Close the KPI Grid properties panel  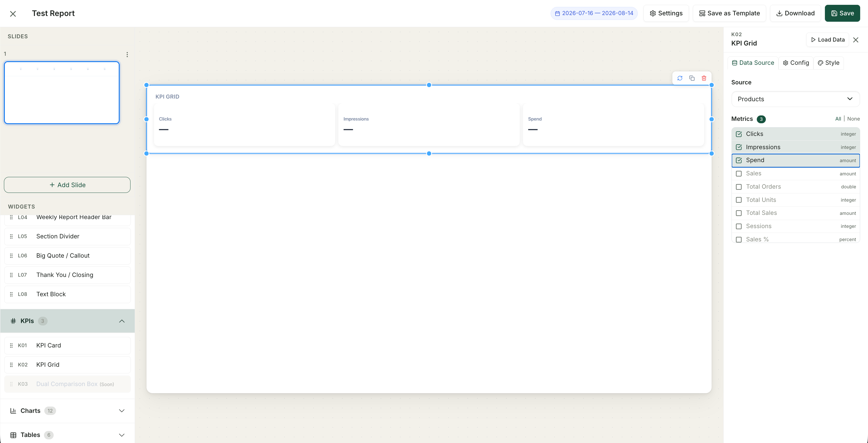[x=856, y=40]
